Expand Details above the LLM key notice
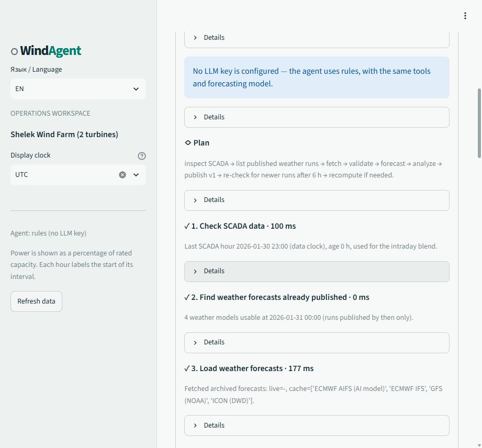This screenshot has height=448, width=482. 317,38
